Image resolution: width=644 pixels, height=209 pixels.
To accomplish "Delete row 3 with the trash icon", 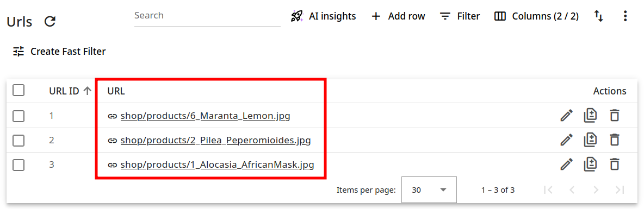I will (x=614, y=164).
